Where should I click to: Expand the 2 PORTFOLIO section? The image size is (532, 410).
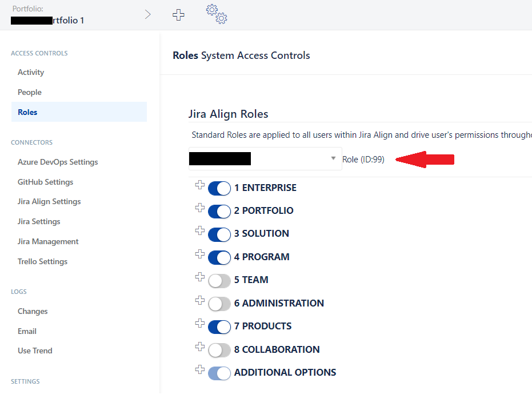[200, 208]
